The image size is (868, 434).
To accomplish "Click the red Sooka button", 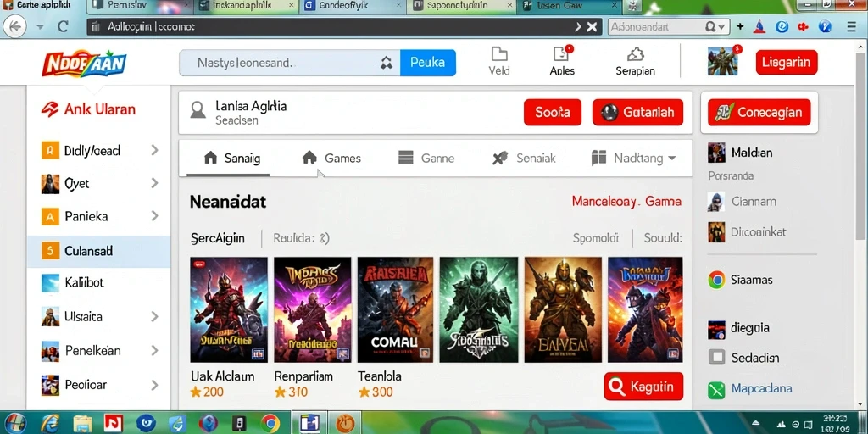I will click(553, 113).
